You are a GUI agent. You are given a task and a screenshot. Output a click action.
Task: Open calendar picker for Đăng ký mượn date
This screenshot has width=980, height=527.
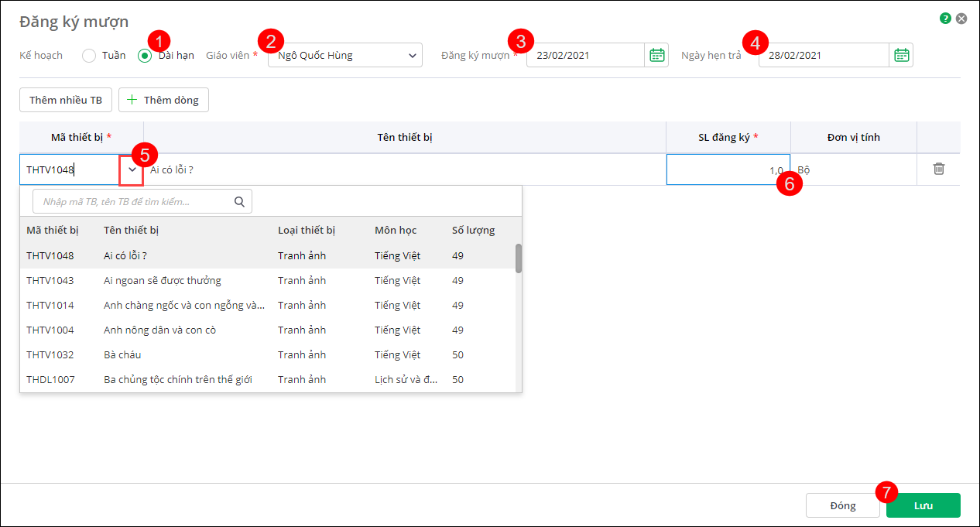(656, 55)
